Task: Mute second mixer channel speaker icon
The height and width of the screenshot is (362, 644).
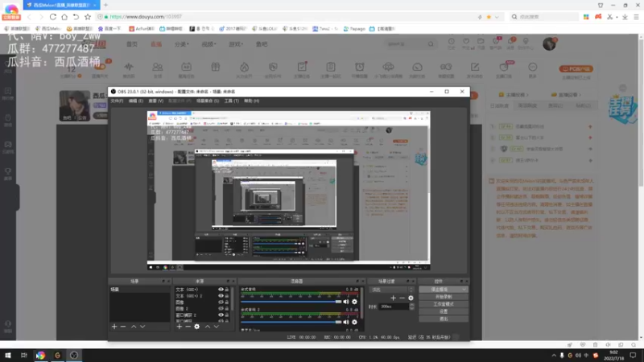Action: coord(346,323)
